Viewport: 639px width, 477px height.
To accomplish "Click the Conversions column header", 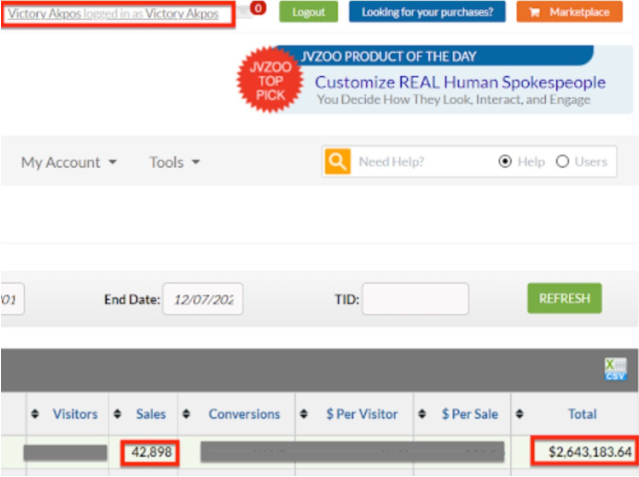I will [244, 414].
